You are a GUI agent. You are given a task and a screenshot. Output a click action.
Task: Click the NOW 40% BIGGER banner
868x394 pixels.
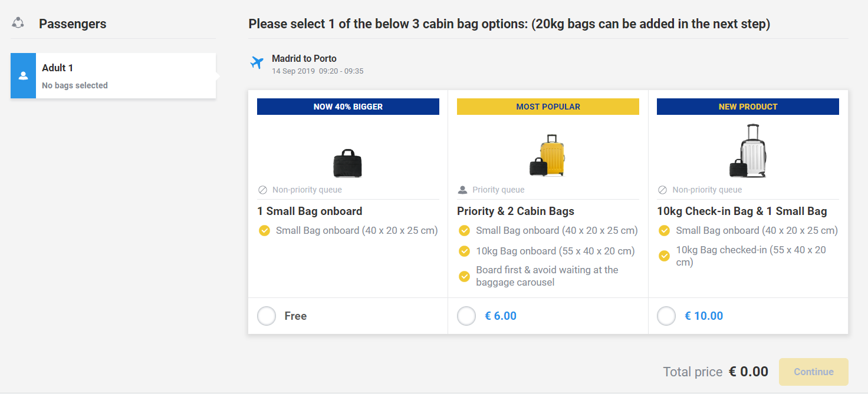[348, 107]
